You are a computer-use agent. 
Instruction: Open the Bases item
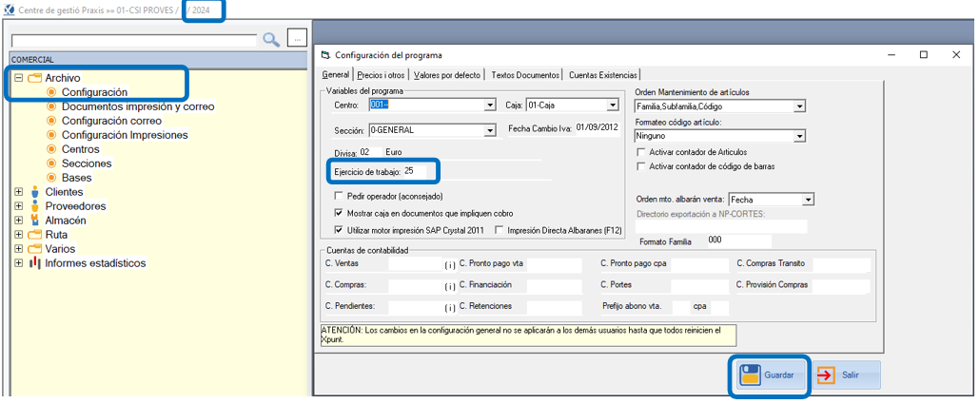coord(75,178)
